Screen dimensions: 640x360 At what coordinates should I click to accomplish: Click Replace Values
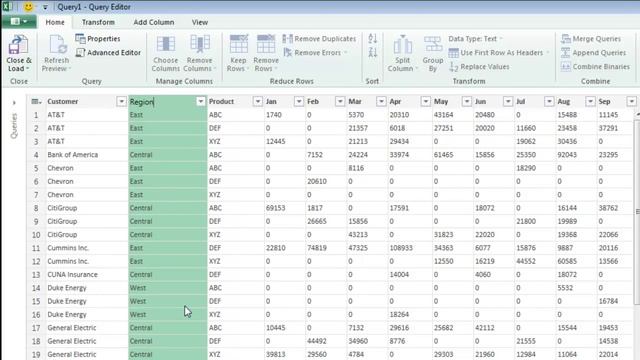click(479, 67)
